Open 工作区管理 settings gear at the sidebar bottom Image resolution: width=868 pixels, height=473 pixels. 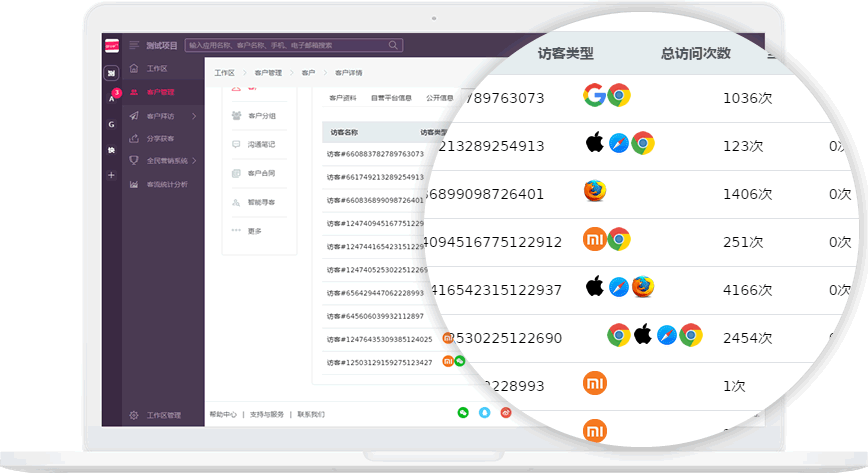tap(135, 415)
